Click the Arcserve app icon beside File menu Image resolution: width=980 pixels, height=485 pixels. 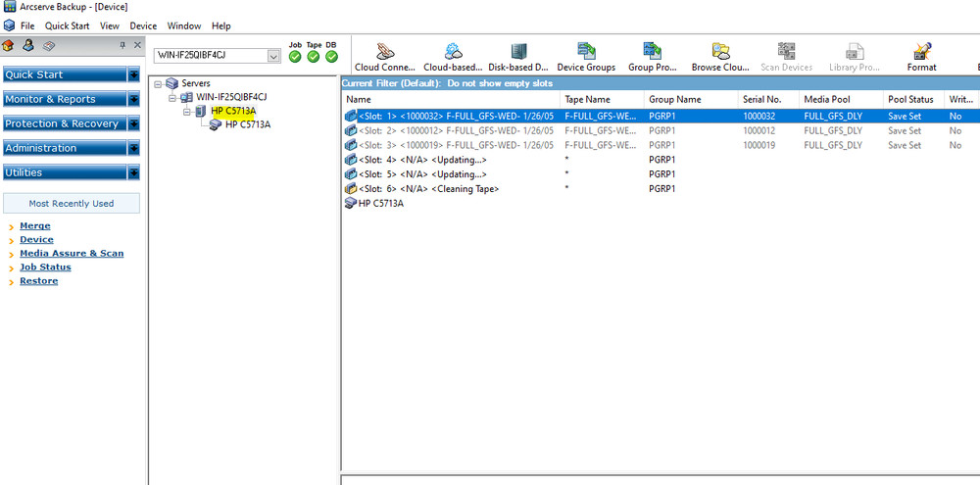[x=10, y=25]
